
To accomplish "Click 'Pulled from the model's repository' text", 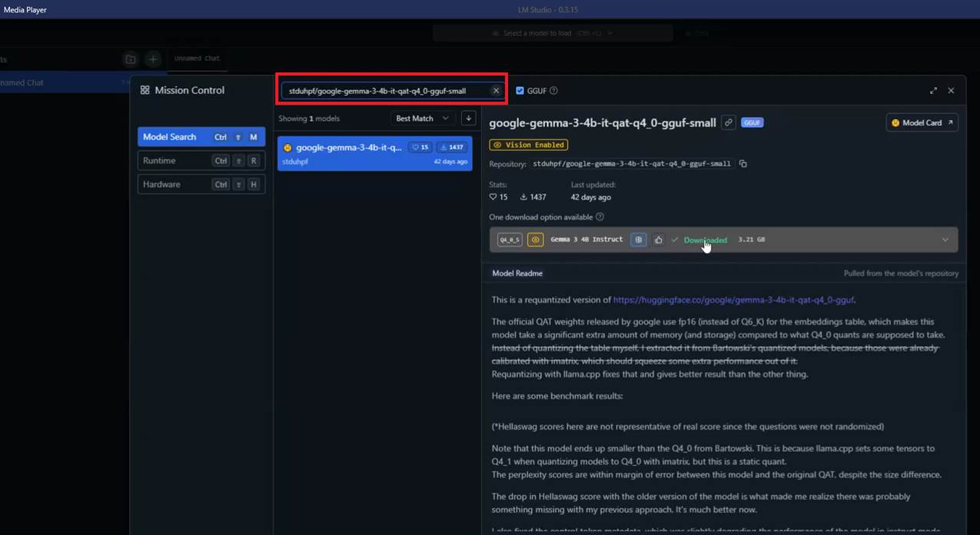I will coord(901,274).
